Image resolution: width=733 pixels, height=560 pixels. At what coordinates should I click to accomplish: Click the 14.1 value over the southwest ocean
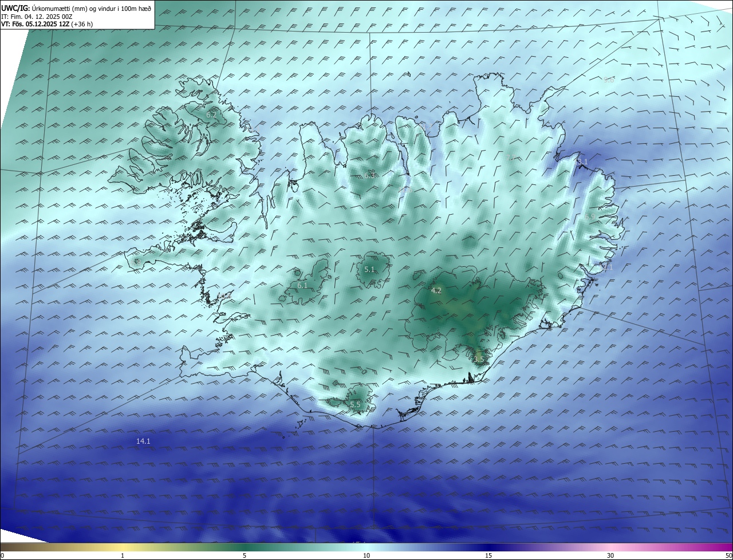143,441
